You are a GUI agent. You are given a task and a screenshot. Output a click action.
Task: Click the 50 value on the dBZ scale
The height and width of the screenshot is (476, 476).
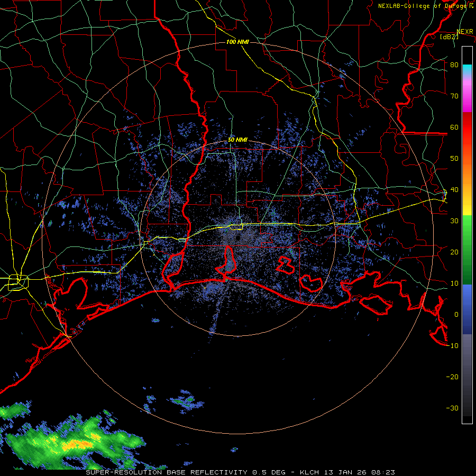(x=454, y=159)
